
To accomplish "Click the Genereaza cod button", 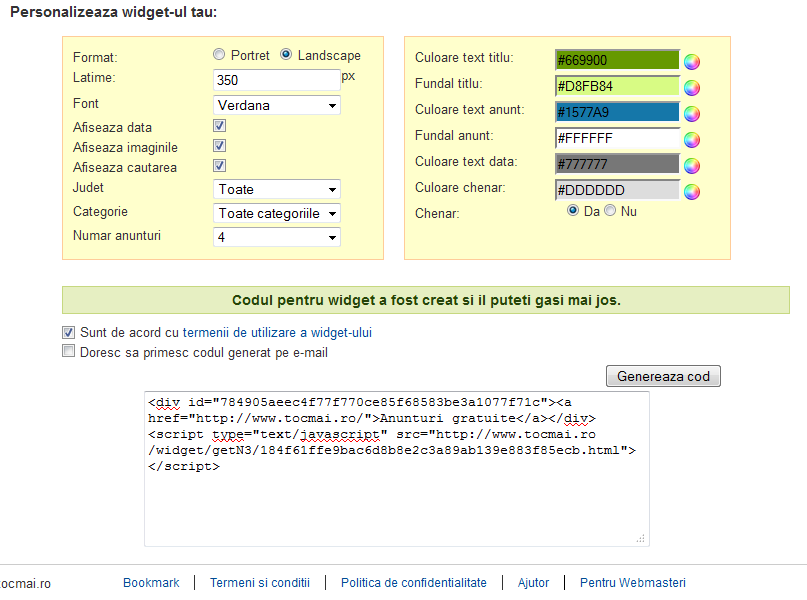I will click(x=663, y=376).
